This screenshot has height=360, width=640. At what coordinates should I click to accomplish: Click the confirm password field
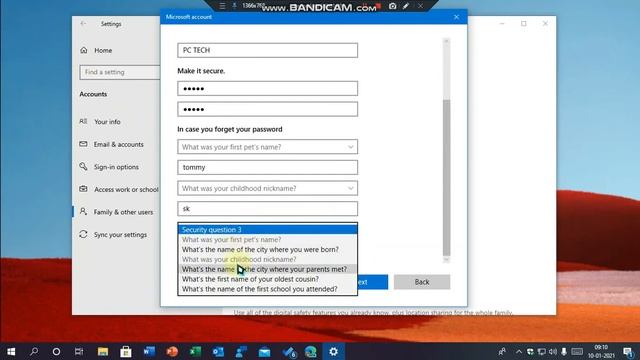(267, 109)
